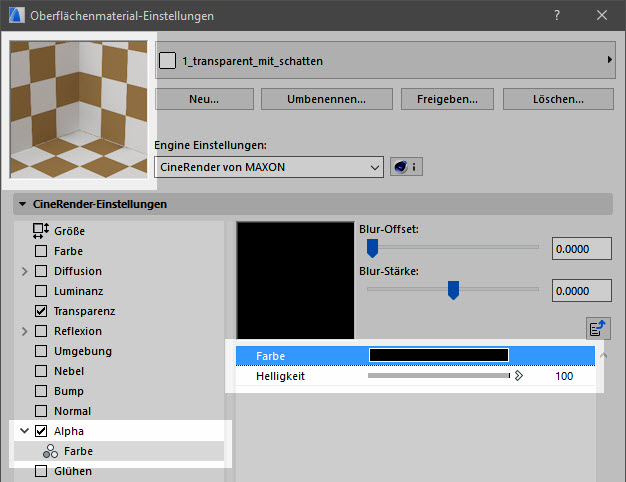Click the material name 1_transparent_mit_schatten

(253, 61)
